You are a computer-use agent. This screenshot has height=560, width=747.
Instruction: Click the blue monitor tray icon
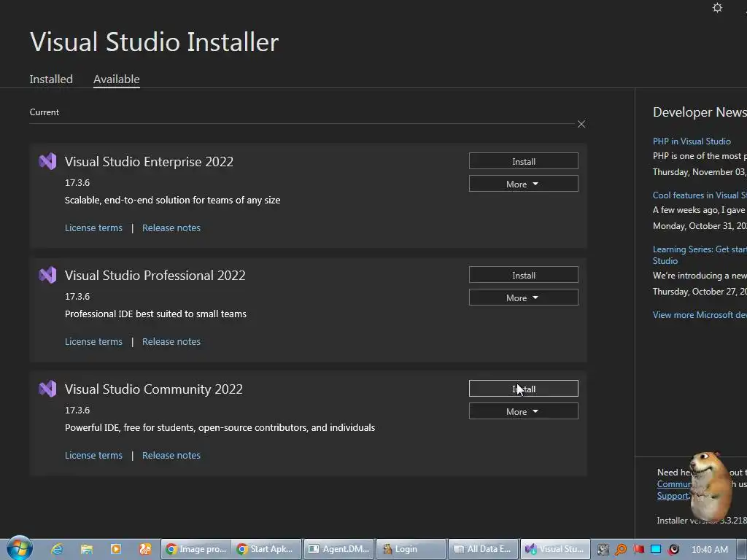pos(656,549)
